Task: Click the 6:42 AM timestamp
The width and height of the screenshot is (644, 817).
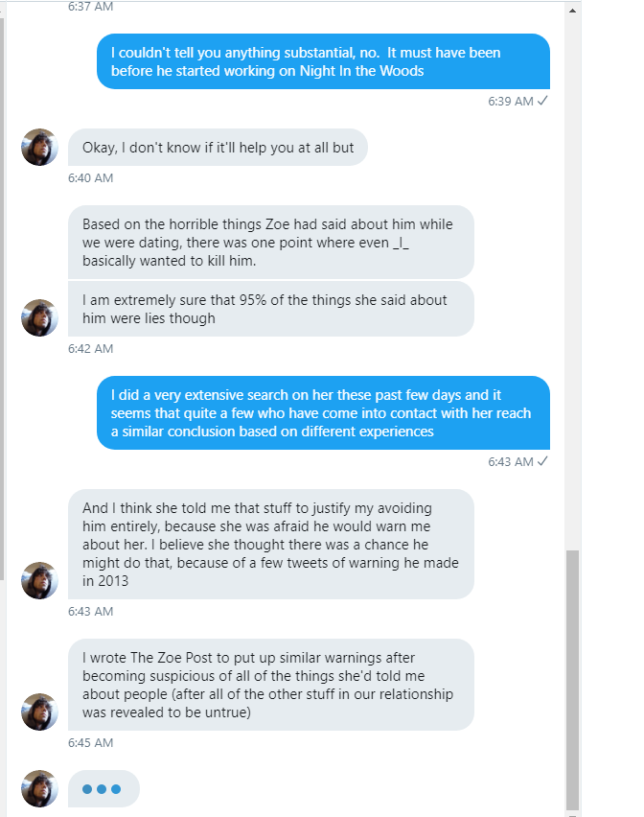Action: click(91, 349)
